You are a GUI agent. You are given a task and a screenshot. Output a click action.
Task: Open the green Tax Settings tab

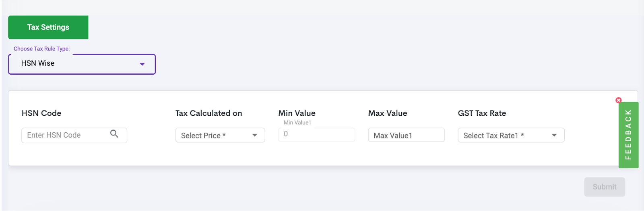48,27
